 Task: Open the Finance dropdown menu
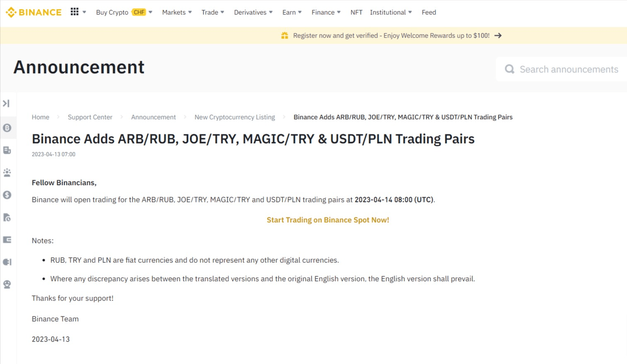pos(326,12)
